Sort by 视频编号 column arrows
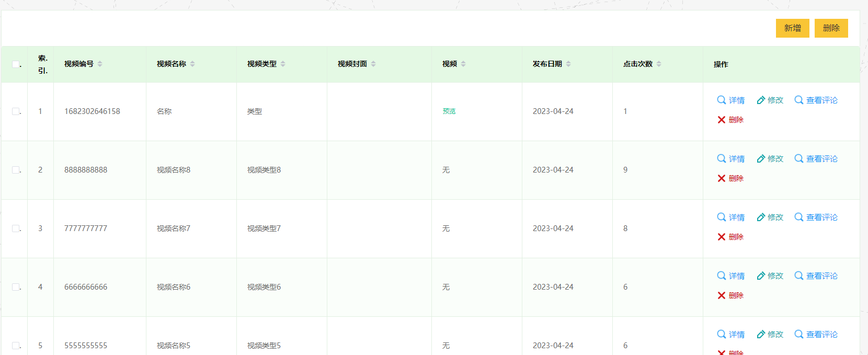The width and height of the screenshot is (868, 355). (100, 64)
